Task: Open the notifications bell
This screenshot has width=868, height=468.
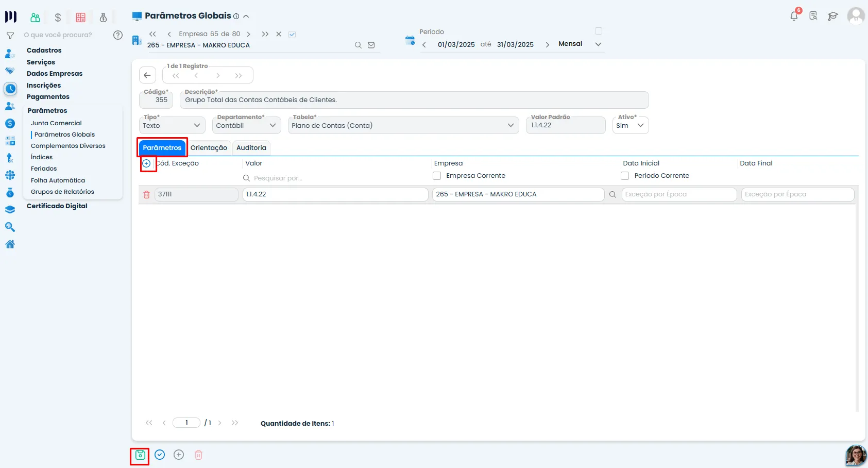Action: (794, 16)
